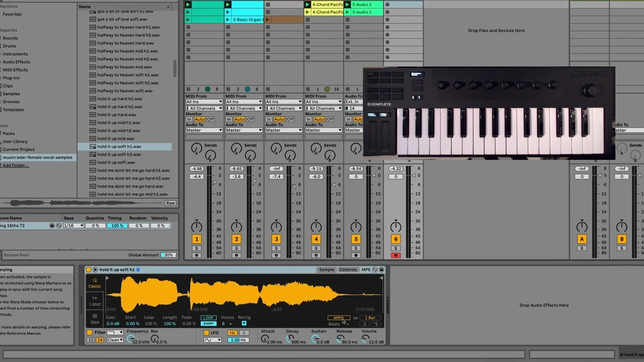Save the Simpler preset with the disk icon
The image size is (644, 362).
point(381,270)
